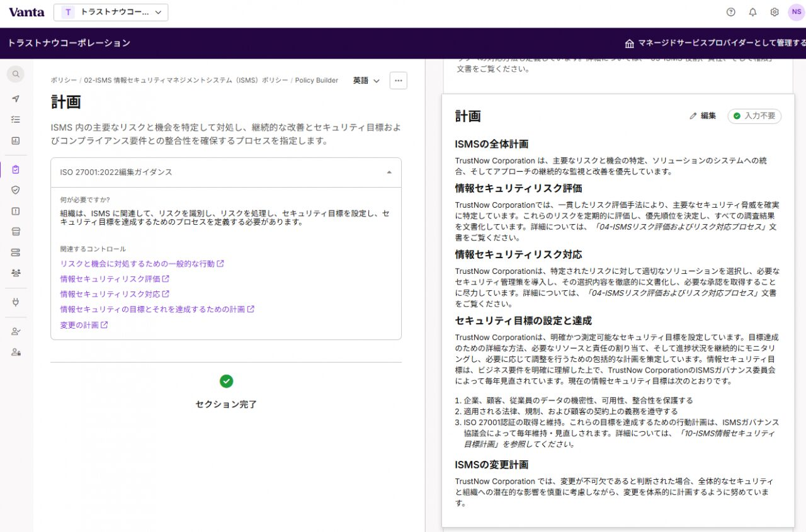Click the green セクション完了 checkmark
This screenshot has height=532, width=806.
226,381
